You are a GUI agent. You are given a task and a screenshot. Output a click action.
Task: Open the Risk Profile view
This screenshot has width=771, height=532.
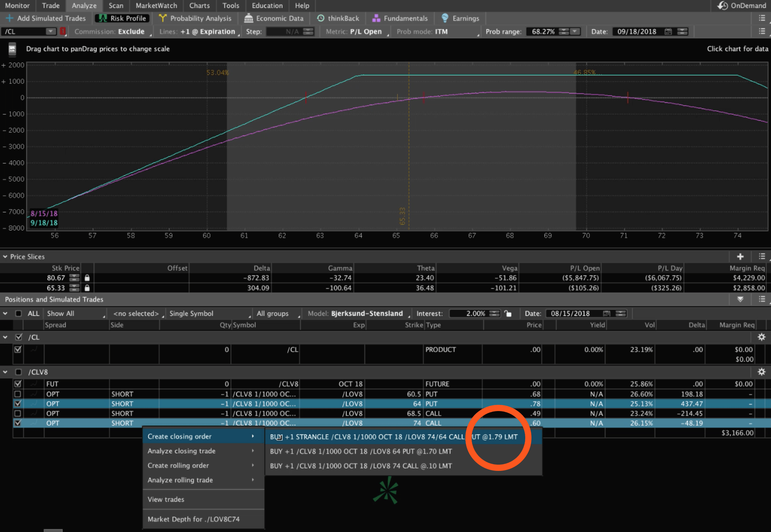[x=123, y=18]
